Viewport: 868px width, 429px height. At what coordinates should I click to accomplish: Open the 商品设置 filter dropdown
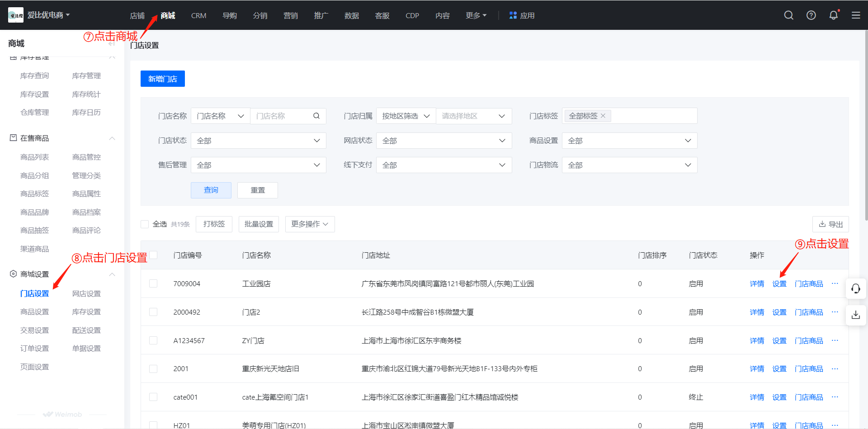[x=629, y=141]
